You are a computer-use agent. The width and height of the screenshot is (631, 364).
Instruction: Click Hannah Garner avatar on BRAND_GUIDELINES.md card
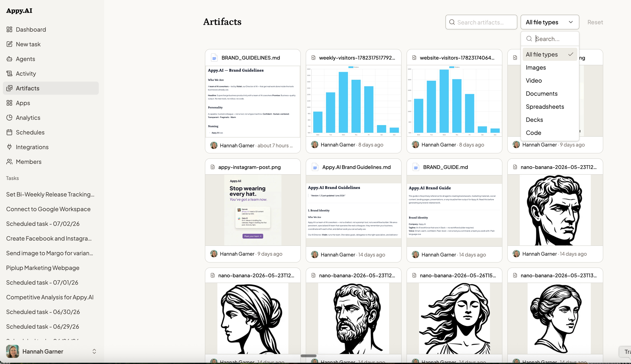click(214, 145)
